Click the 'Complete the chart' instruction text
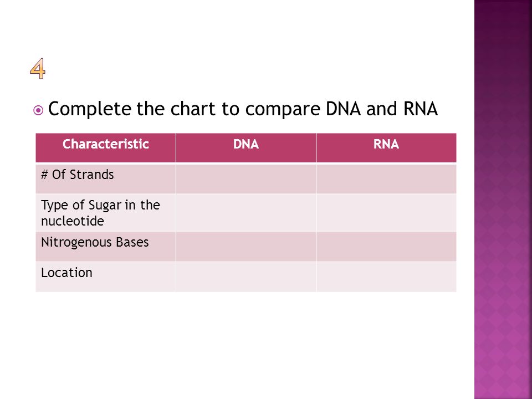532x399 pixels. tap(243, 109)
